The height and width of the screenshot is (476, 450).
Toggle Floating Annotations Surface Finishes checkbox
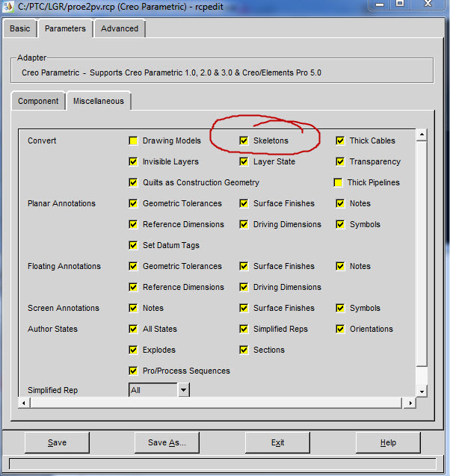pyautogui.click(x=244, y=266)
